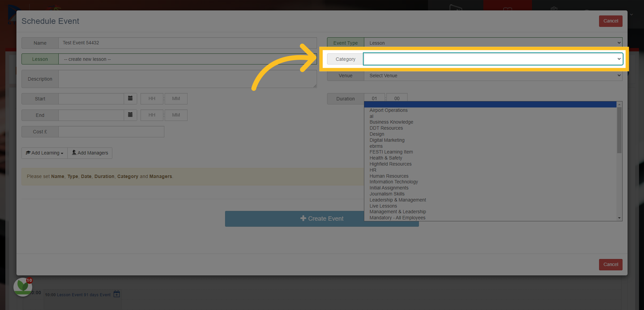Open the Category dropdown
This screenshot has height=310, width=644.
point(493,59)
